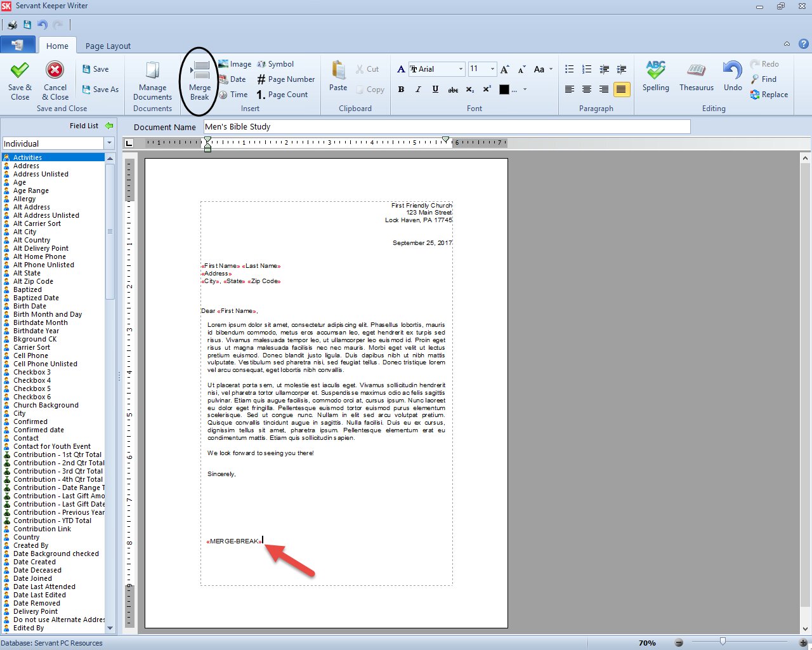Screen dimensions: 812x650
Task: Open the Arial font name dropdown
Action: pyautogui.click(x=461, y=69)
